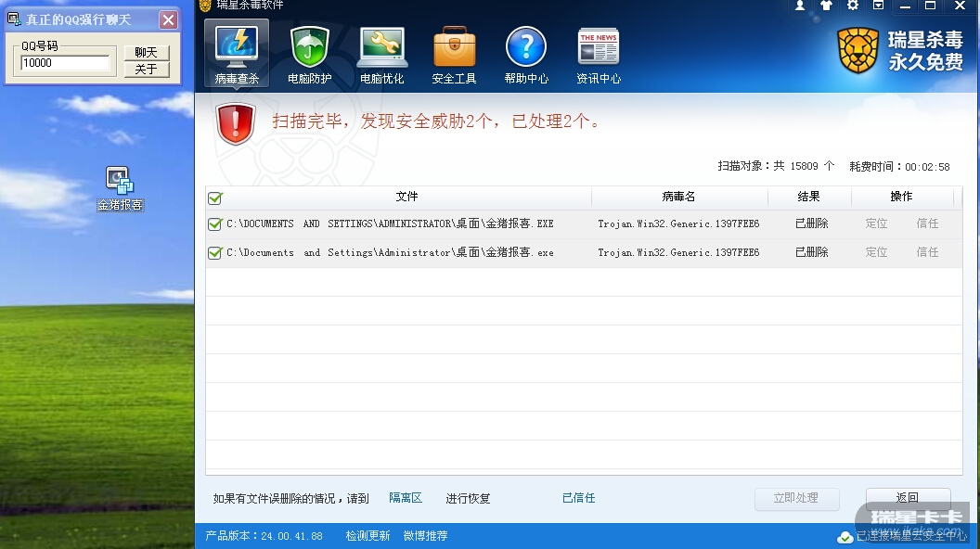
Task: Click 定位 for the lowercase exe row
Action: pos(876,252)
